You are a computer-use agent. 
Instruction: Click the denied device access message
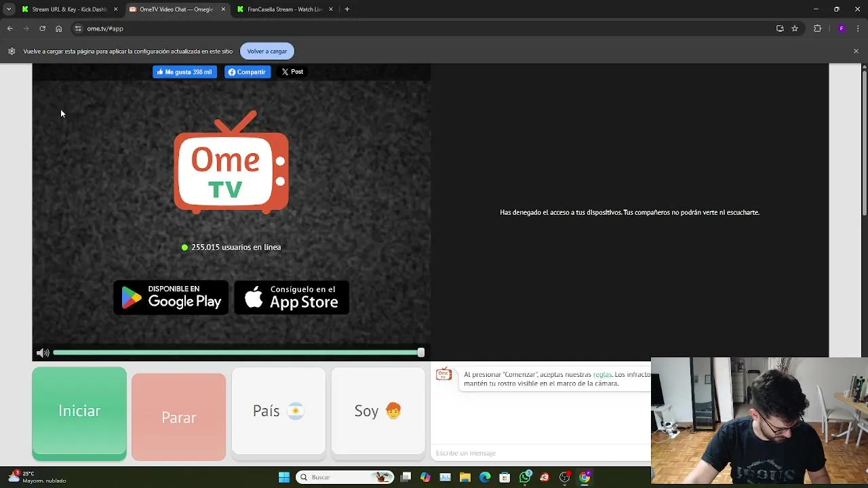coord(629,212)
